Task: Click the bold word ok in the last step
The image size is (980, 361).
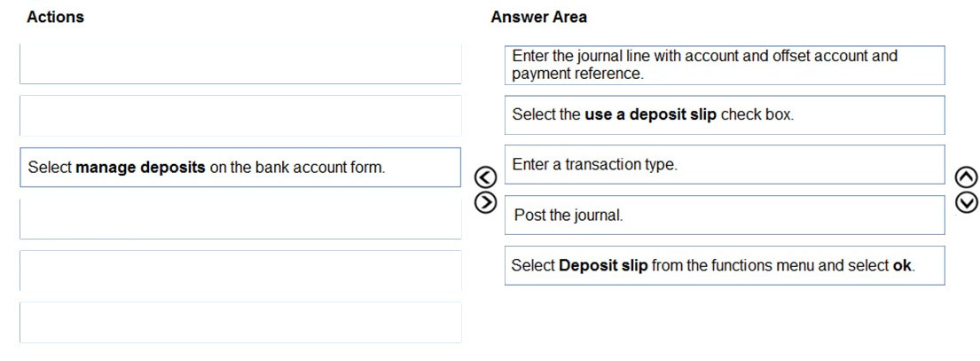Action: click(902, 265)
